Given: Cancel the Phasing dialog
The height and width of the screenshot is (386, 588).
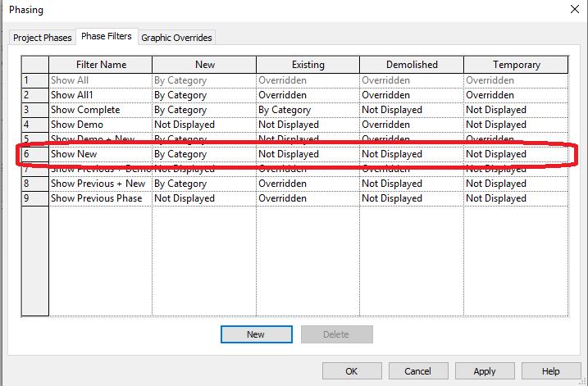Looking at the screenshot, I should click(x=418, y=371).
